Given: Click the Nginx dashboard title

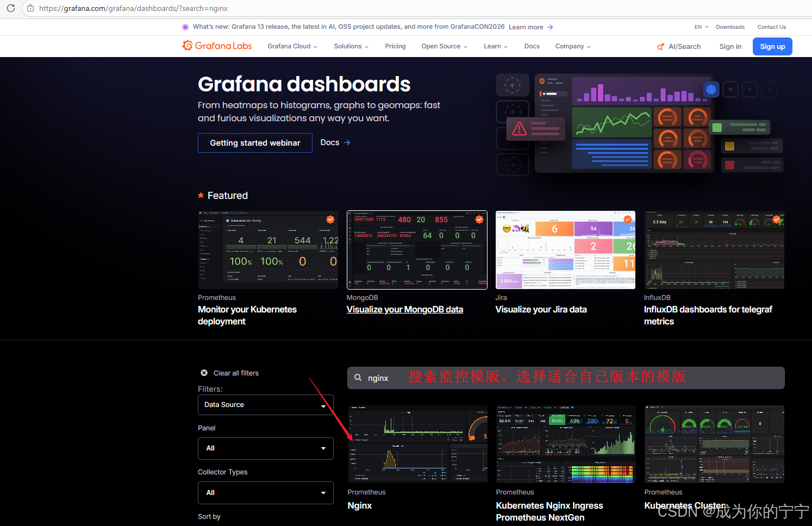Looking at the screenshot, I should tap(360, 505).
